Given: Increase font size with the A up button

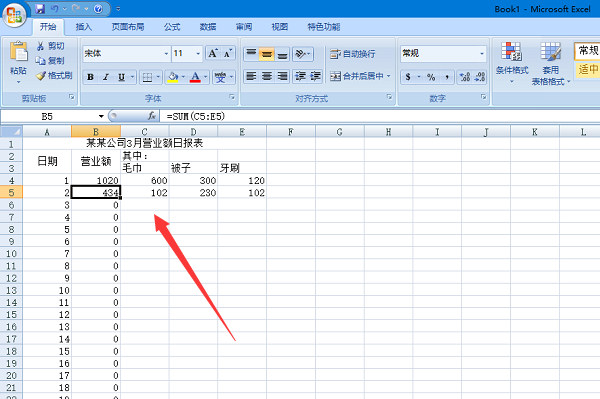Looking at the screenshot, I should point(213,54).
